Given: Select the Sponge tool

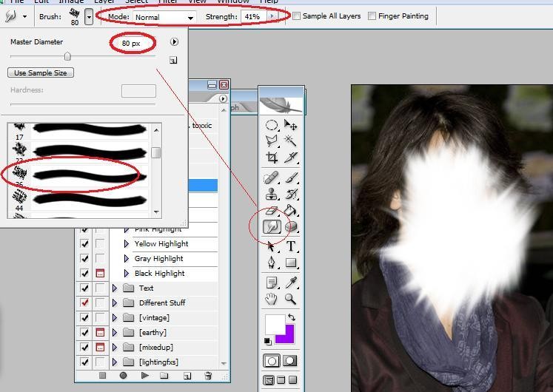Looking at the screenshot, I should point(291,227).
